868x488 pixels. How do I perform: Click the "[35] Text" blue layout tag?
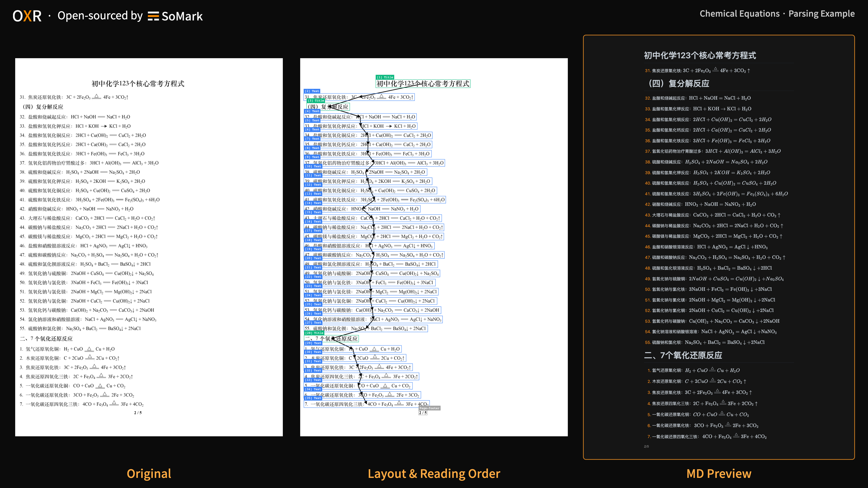coord(313,398)
